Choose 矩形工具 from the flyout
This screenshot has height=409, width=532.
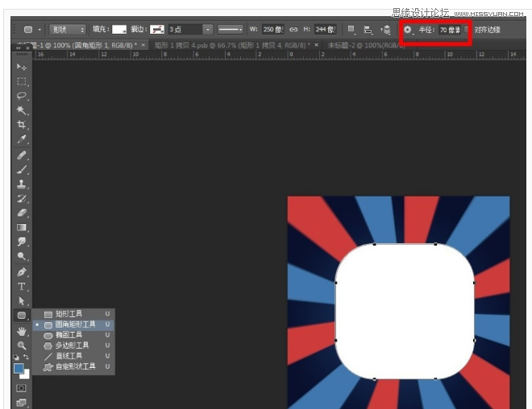coord(73,314)
